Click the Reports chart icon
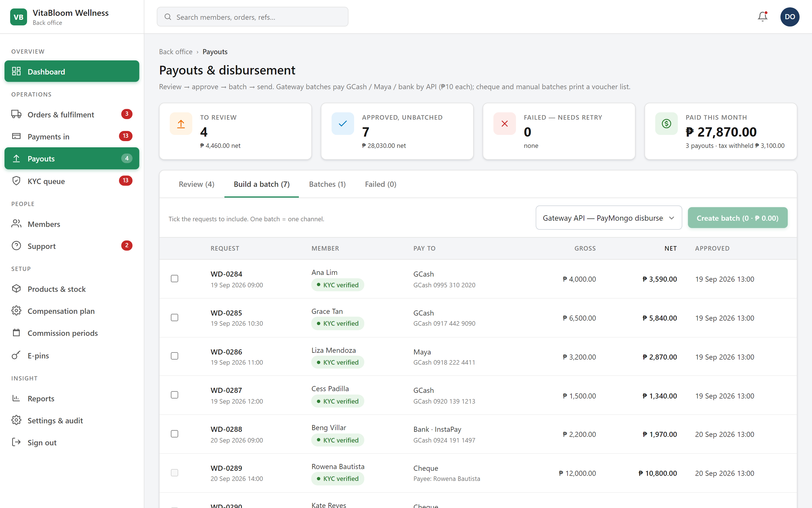This screenshot has width=812, height=508. point(16,398)
